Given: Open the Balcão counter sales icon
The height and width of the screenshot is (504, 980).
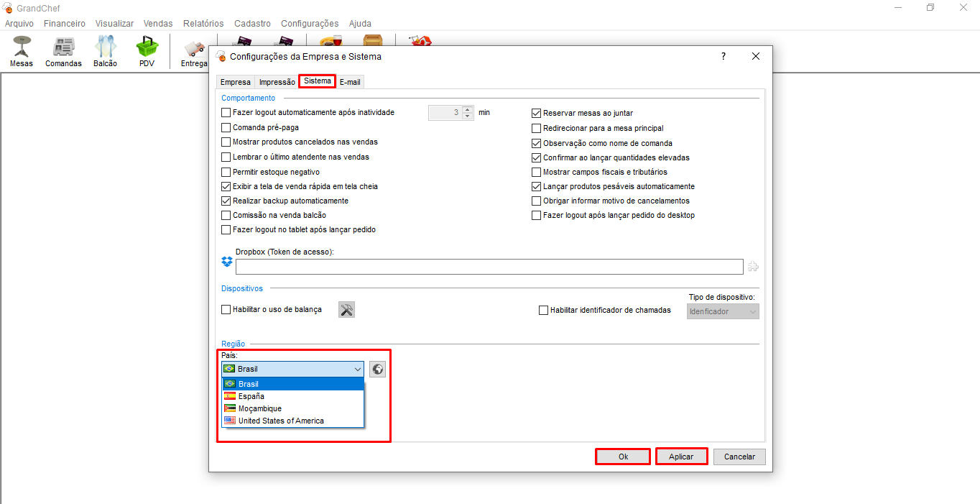Looking at the screenshot, I should (x=105, y=50).
